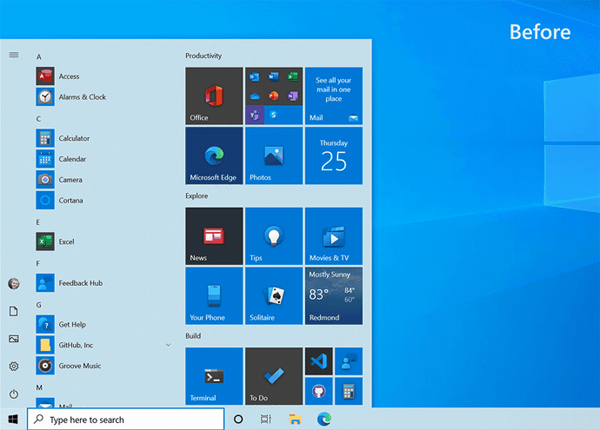Select Excel from the app list
Image resolution: width=600 pixels, height=430 pixels.
click(x=66, y=242)
